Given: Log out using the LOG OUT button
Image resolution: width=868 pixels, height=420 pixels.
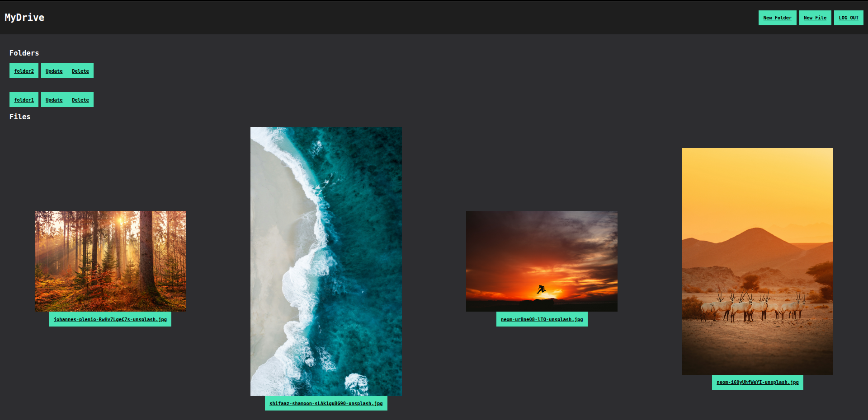Looking at the screenshot, I should coord(849,18).
